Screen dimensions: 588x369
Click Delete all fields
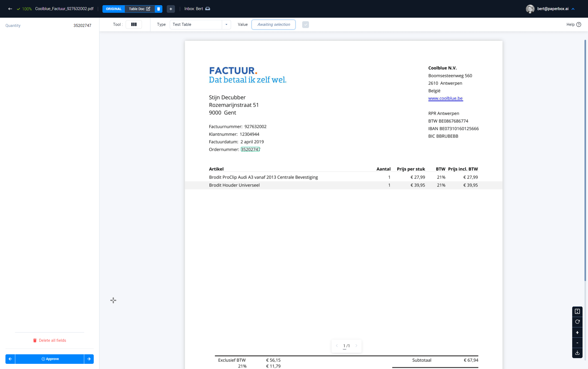click(x=50, y=340)
